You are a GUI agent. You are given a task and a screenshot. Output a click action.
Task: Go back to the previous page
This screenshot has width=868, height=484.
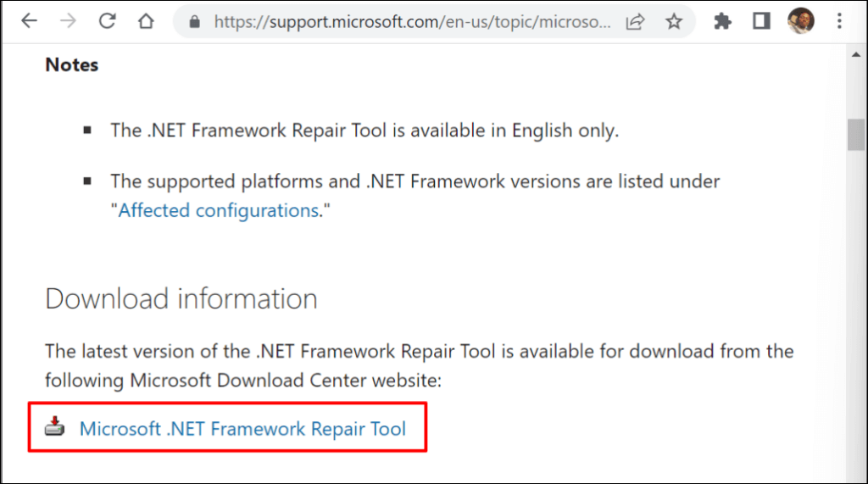[29, 21]
